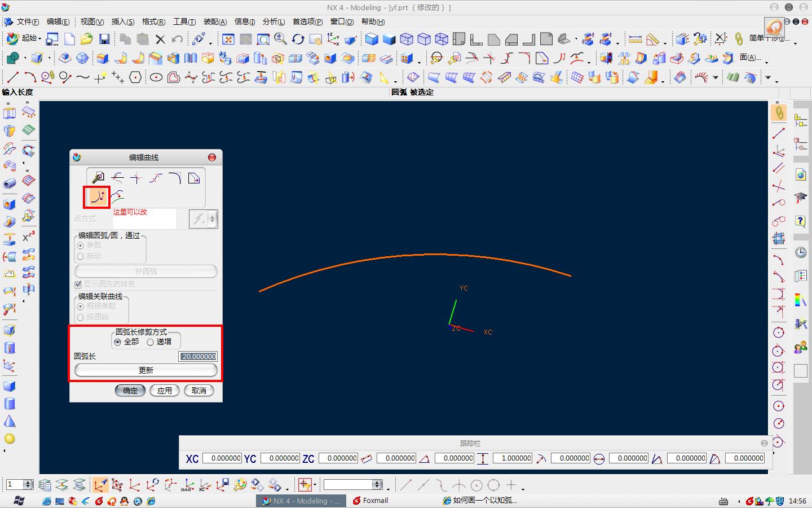Activate the zoom in/out magnifier tool
This screenshot has height=508, width=812.
pos(280,39)
